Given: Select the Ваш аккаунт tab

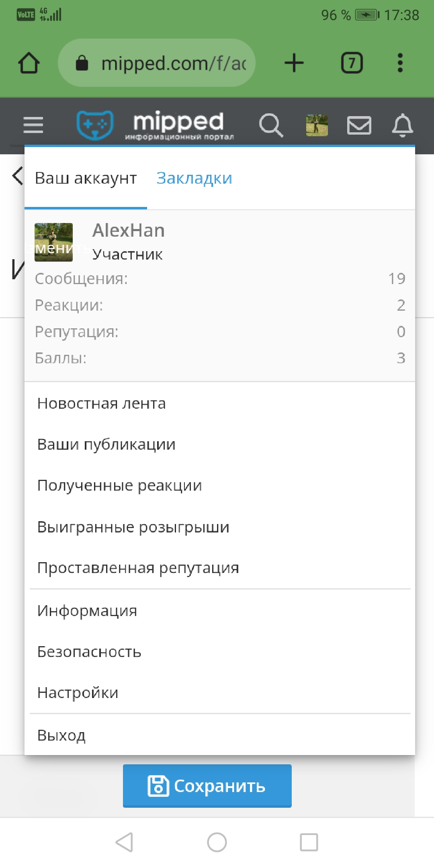Looking at the screenshot, I should 86,178.
